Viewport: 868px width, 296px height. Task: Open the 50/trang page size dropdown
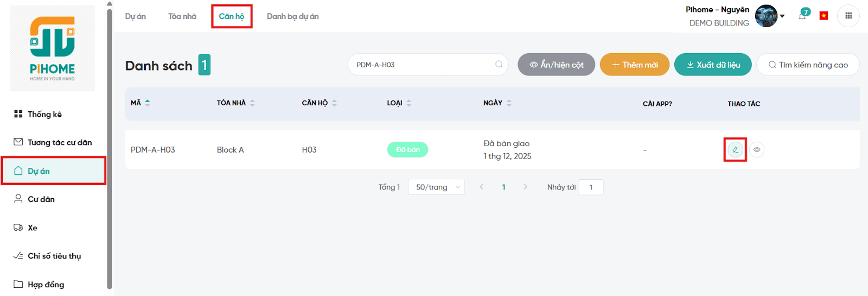tap(436, 187)
